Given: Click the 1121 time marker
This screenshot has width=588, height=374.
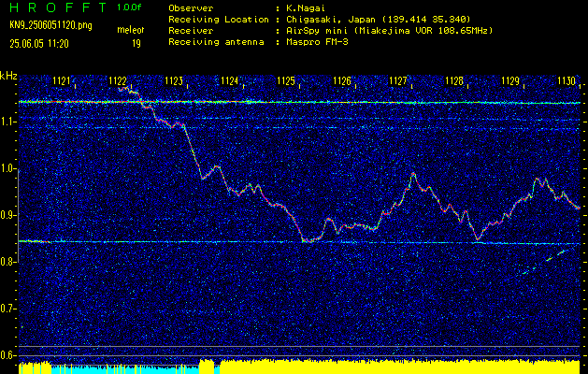Looking at the screenshot, I should click(62, 80).
